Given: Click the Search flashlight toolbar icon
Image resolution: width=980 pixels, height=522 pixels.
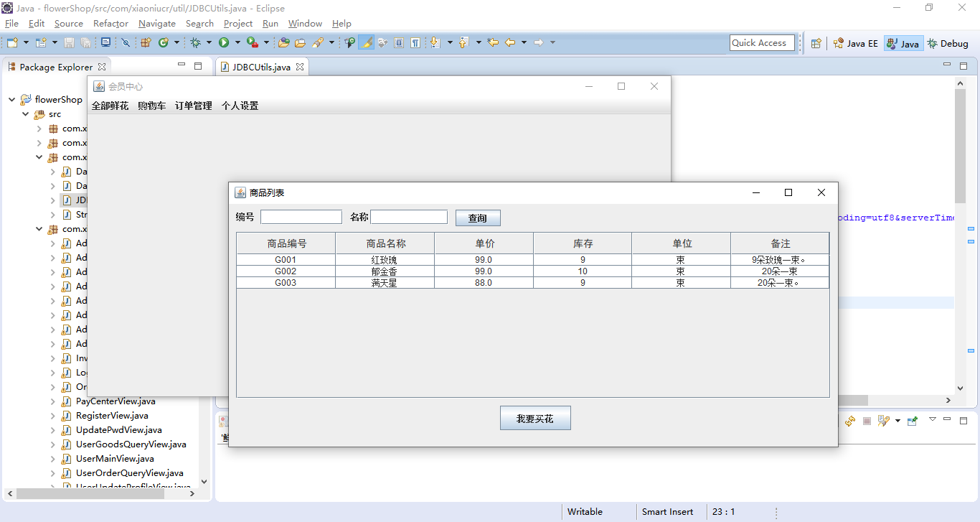Looking at the screenshot, I should point(318,43).
